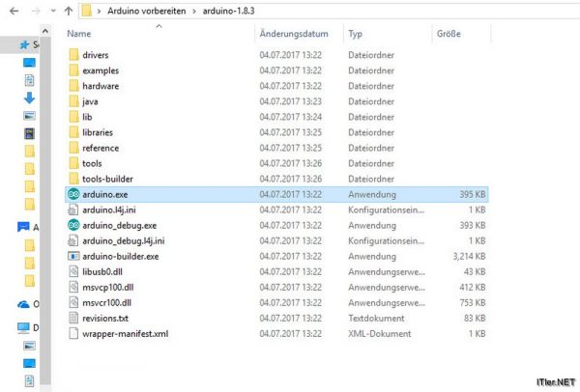580x392 pixels.
Task: Click the 395 KB size cell
Action: [473, 194]
